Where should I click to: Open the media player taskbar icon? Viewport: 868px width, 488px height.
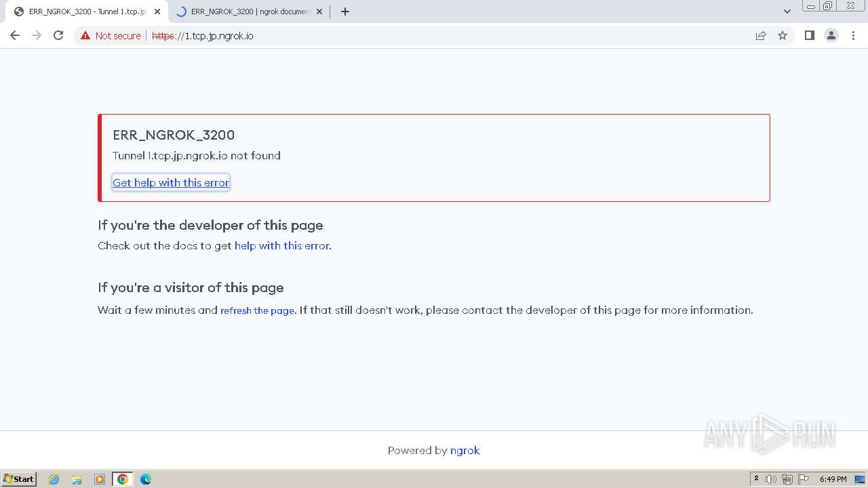pyautogui.click(x=100, y=479)
